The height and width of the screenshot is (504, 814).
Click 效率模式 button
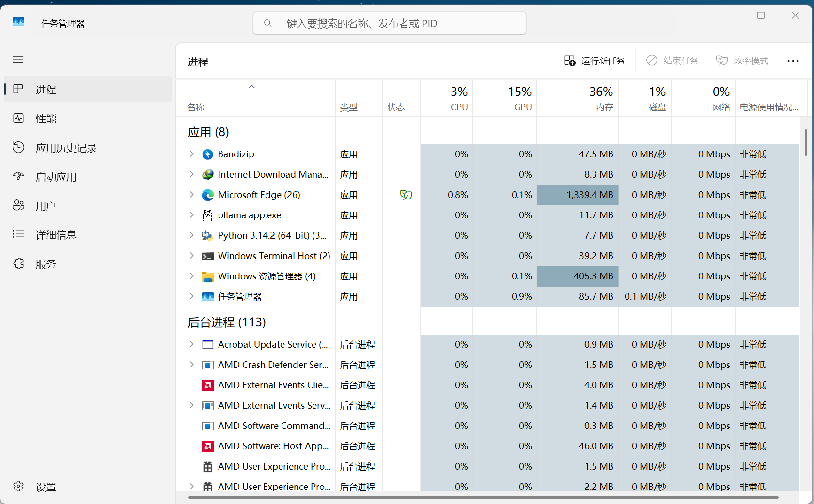(x=742, y=61)
